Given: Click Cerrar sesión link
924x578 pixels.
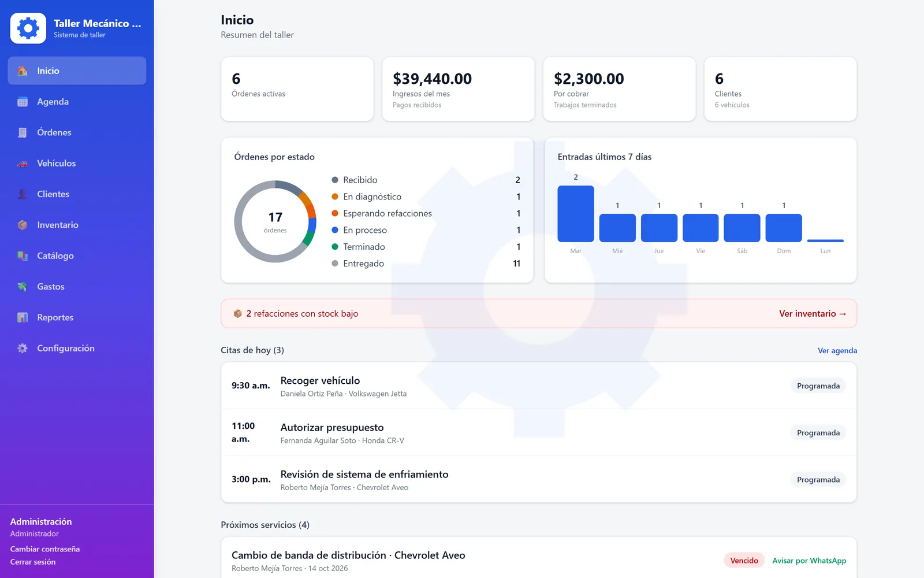Looking at the screenshot, I should pos(33,562).
